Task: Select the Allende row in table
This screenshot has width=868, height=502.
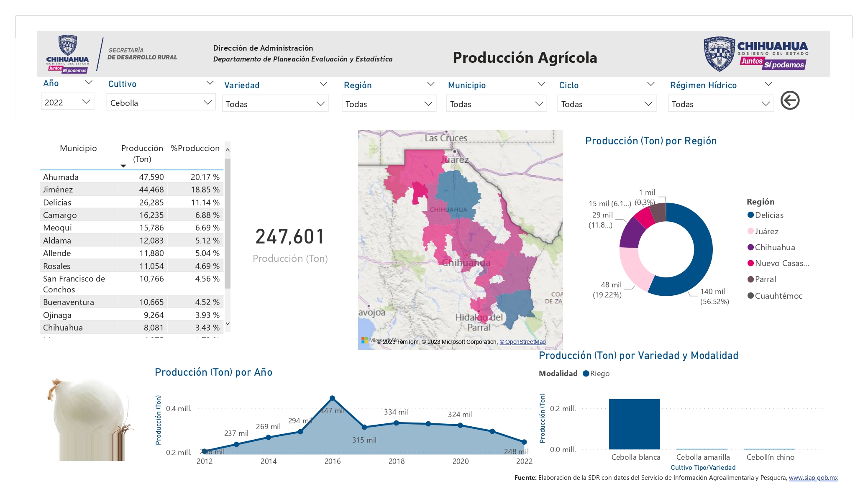Action: (x=132, y=253)
